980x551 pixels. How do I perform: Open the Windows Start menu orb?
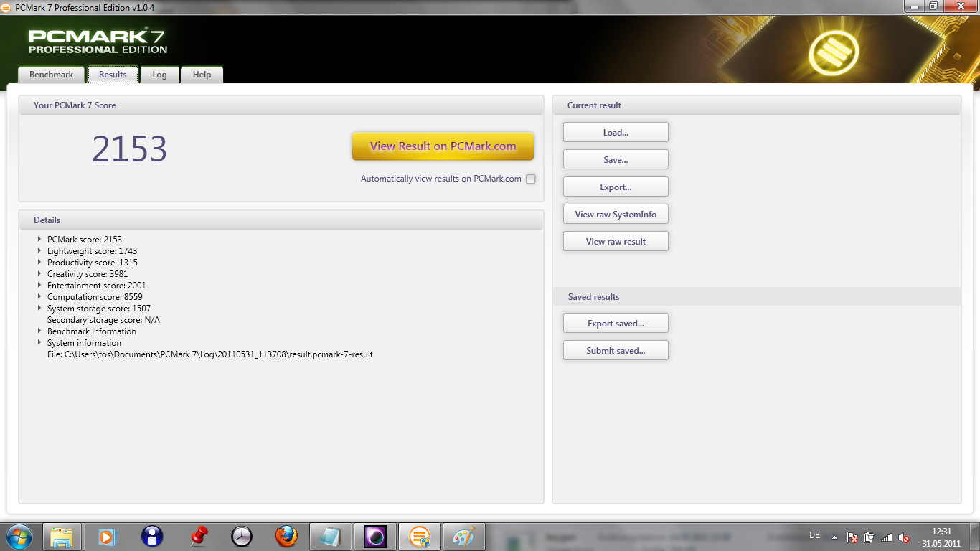click(18, 536)
